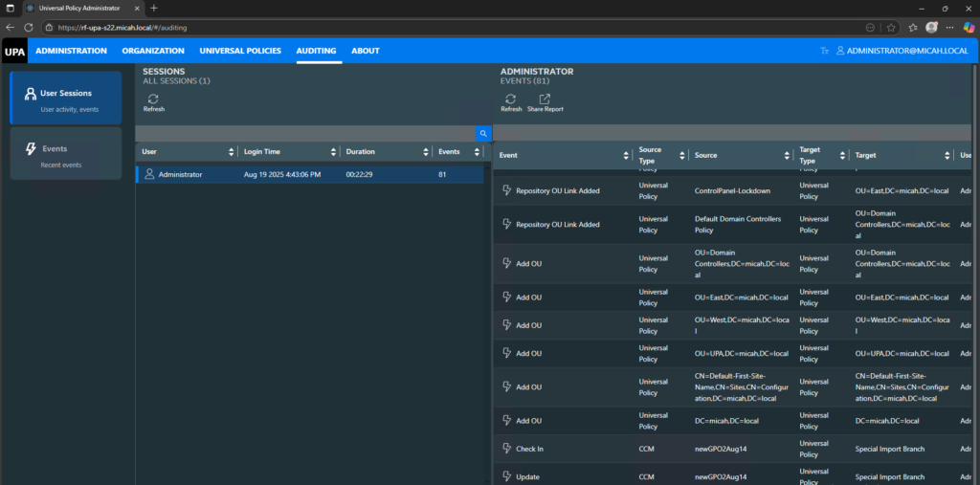Click the text size icon in header
Viewport: 980px width, 485px height.
825,51
